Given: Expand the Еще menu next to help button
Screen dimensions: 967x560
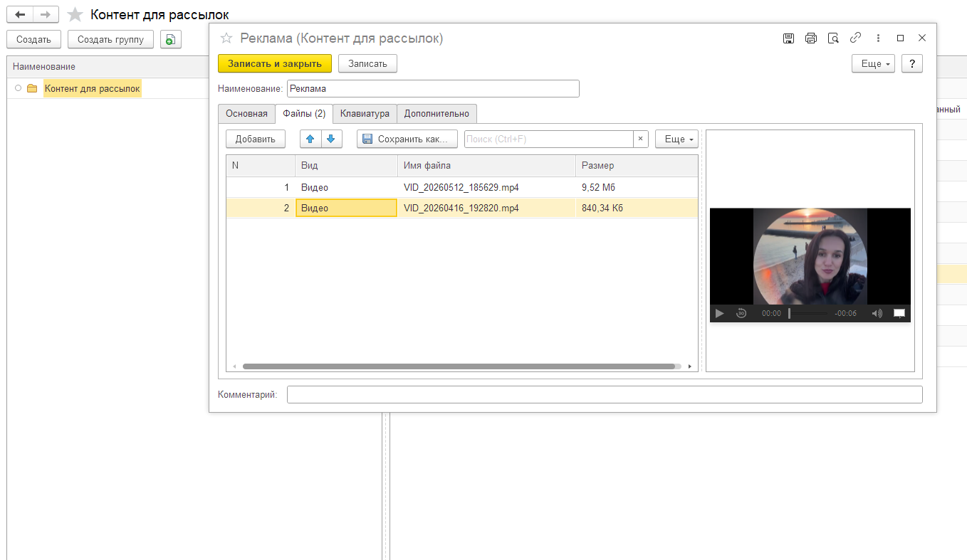Looking at the screenshot, I should [x=873, y=63].
